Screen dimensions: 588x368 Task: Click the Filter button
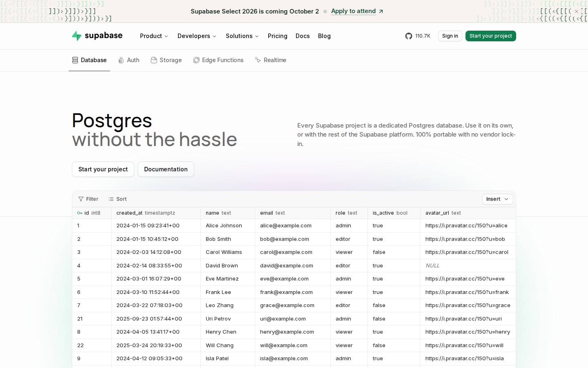88,199
